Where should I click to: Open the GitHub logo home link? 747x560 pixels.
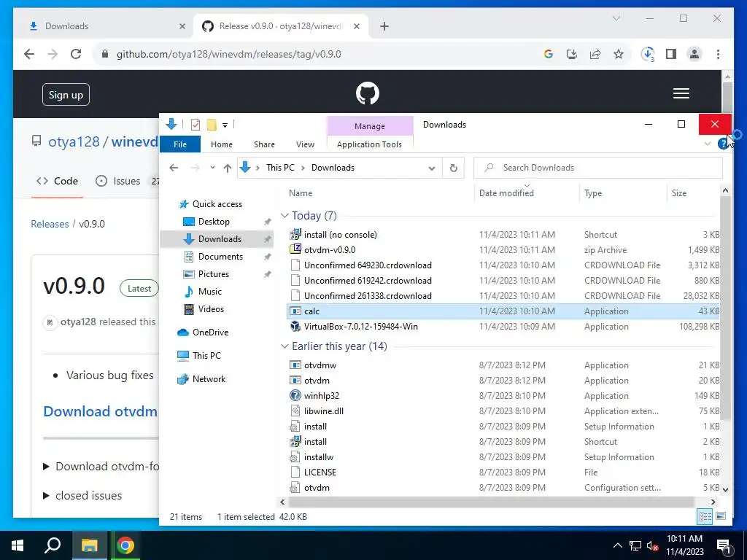click(x=368, y=93)
